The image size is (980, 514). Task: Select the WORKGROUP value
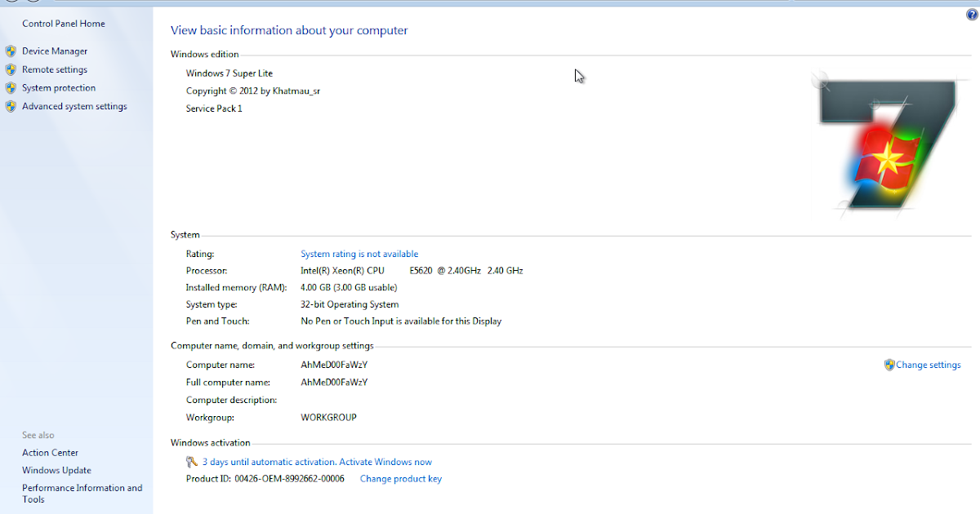(329, 417)
